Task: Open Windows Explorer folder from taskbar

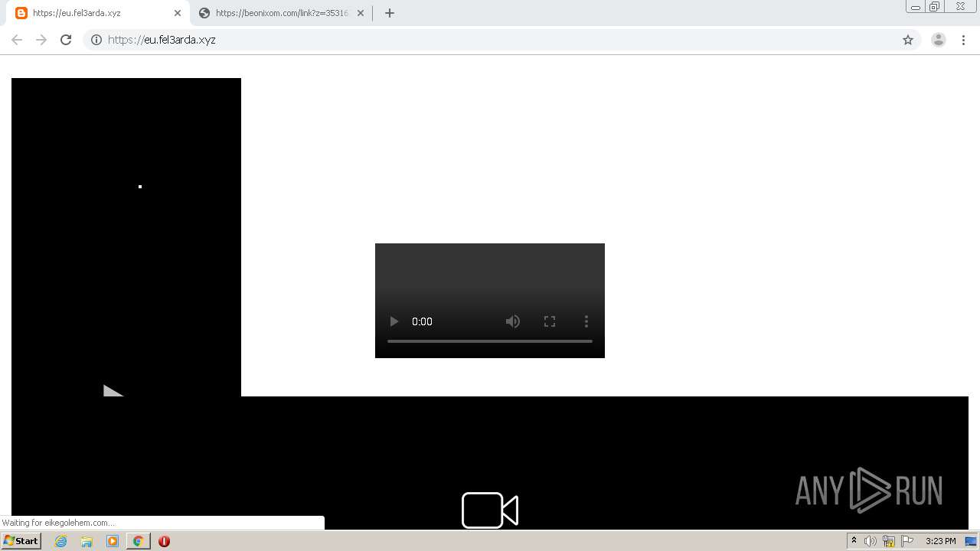Action: coord(87,541)
